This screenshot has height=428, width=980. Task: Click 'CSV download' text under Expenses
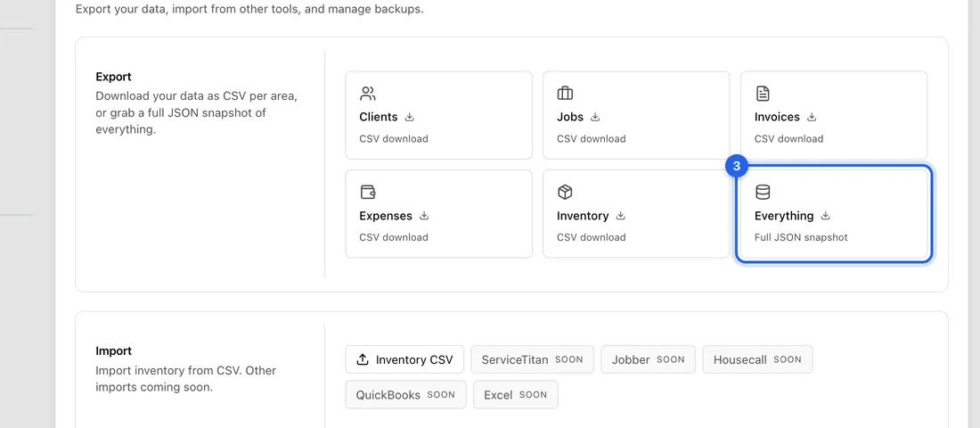click(394, 238)
